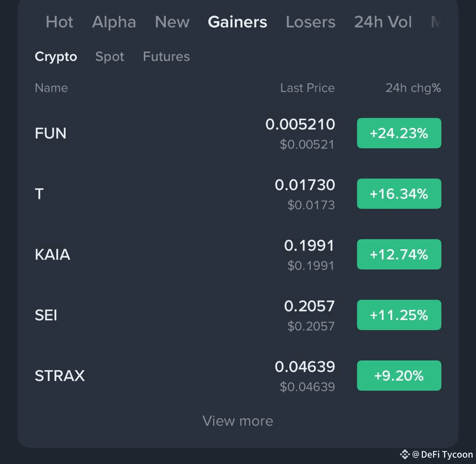The height and width of the screenshot is (464, 476).
Task: Open the Futures sub-tab
Action: (166, 57)
